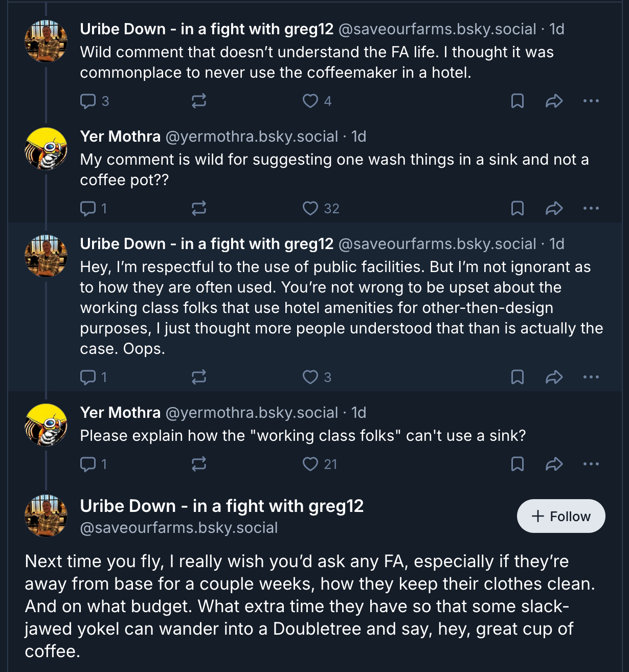The image size is (629, 672).
Task: Open @saveourfarms.bsky.social handle below Follow row
Action: [x=179, y=528]
